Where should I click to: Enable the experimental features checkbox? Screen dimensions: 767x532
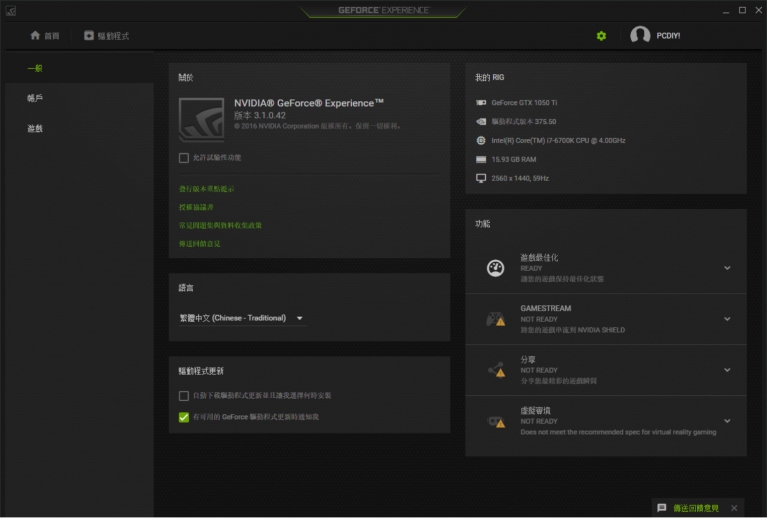click(184, 158)
